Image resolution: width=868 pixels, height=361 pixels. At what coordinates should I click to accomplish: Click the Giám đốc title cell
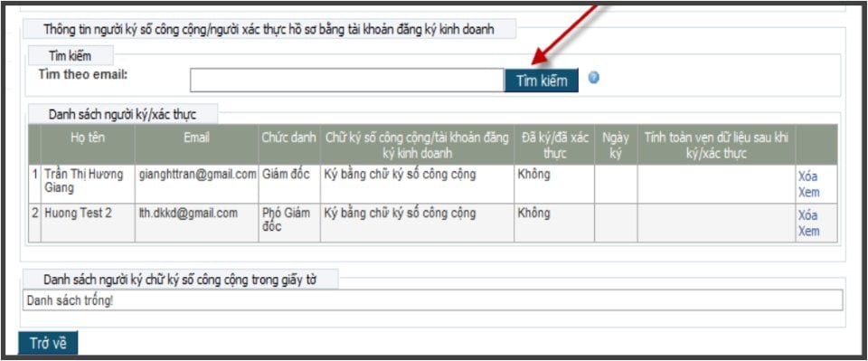click(289, 185)
